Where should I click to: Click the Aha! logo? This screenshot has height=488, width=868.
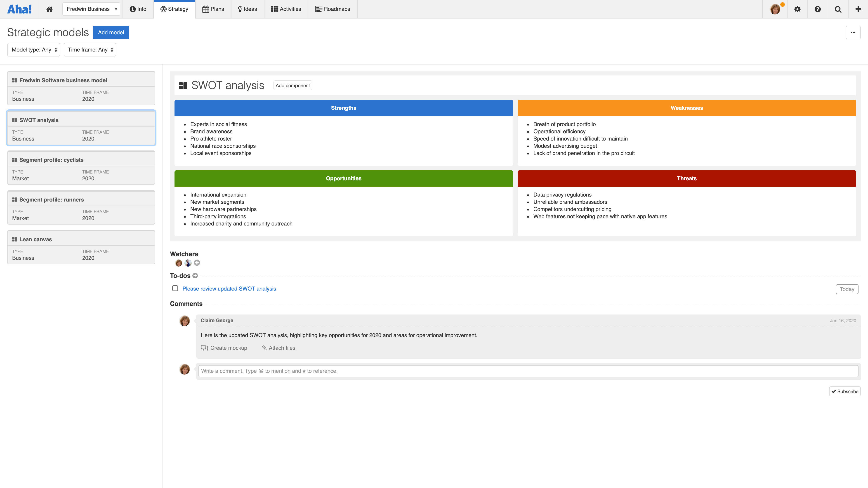[x=19, y=9]
